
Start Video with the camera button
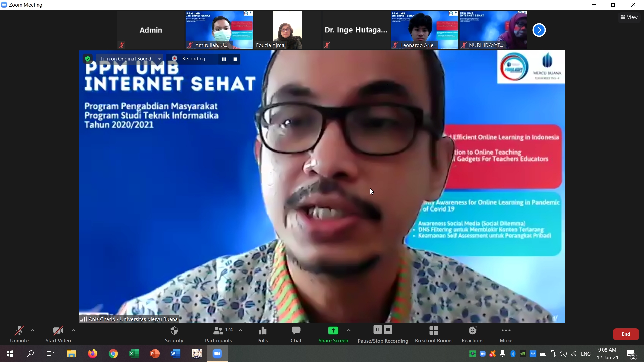coord(58,334)
